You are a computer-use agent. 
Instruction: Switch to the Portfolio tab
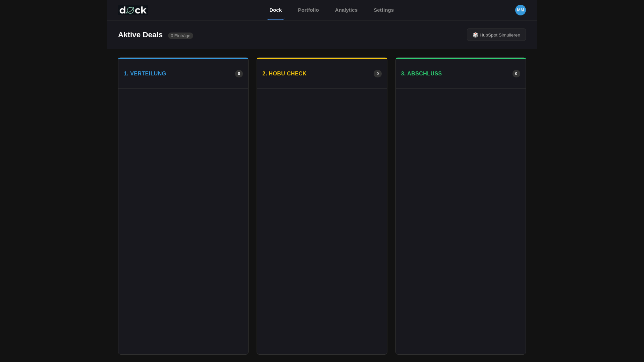tap(308, 10)
